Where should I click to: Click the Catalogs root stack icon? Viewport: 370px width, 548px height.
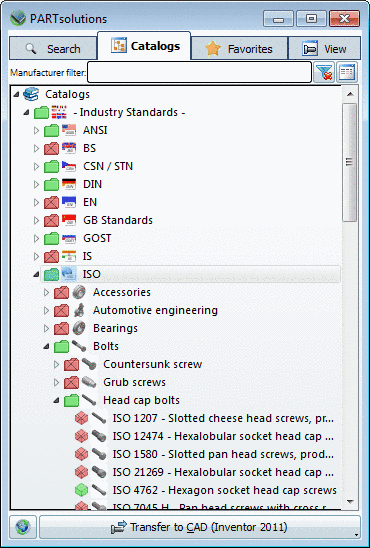point(31,94)
